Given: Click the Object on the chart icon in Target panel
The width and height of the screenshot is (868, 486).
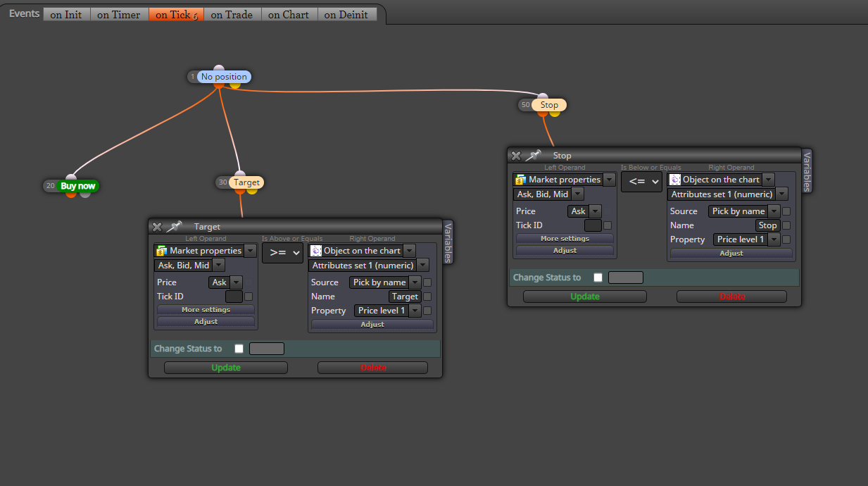Looking at the screenshot, I should coord(316,251).
